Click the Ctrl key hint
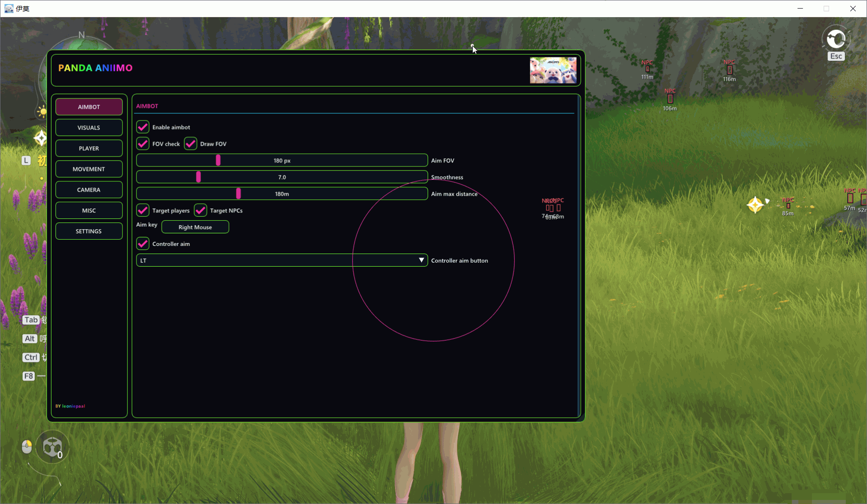Viewport: 867px width, 504px height. coord(31,357)
